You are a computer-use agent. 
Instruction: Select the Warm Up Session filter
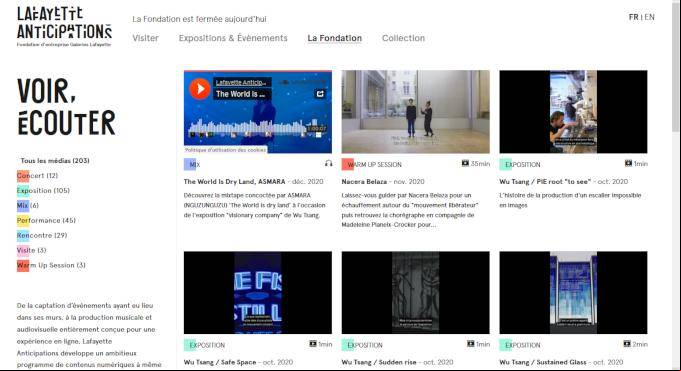pyautogui.click(x=51, y=265)
